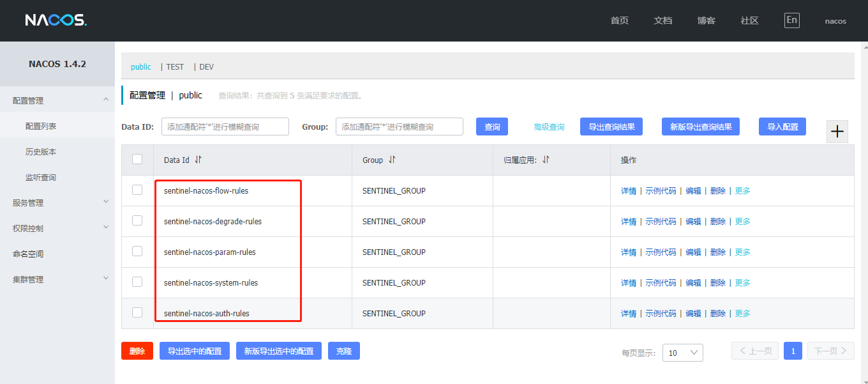The image size is (868, 384).
Task: Open 文档 in top navigation
Action: pos(662,20)
